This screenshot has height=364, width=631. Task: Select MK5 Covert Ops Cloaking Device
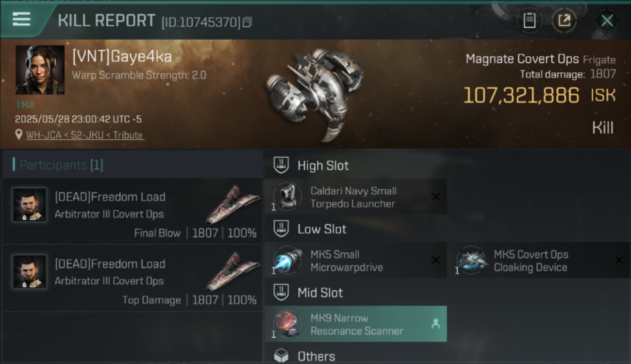[531, 261]
